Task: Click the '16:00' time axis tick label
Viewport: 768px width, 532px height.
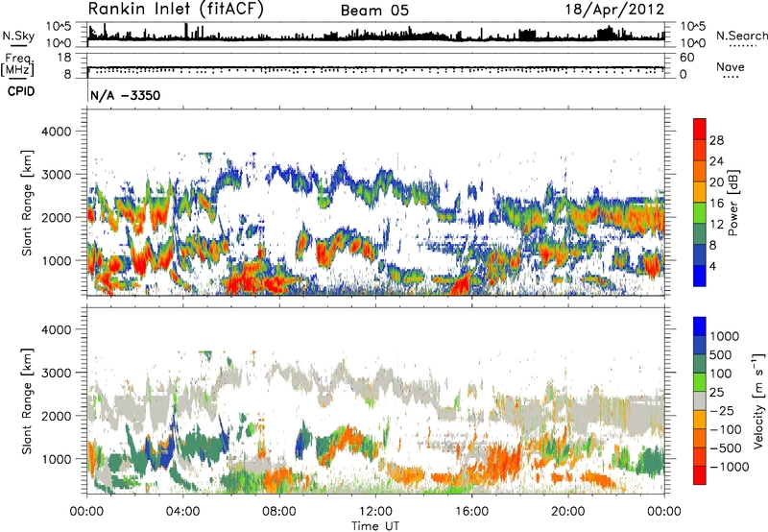Action: (471, 512)
